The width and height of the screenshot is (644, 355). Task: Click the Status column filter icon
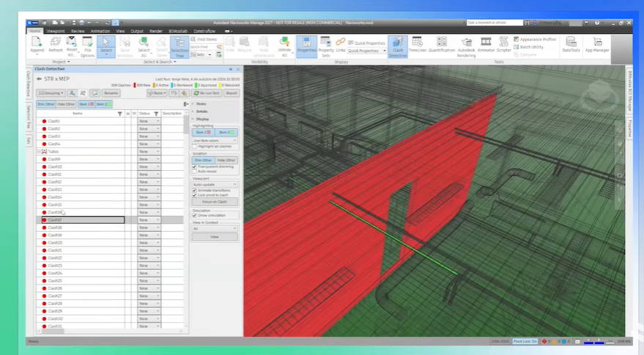tap(156, 114)
